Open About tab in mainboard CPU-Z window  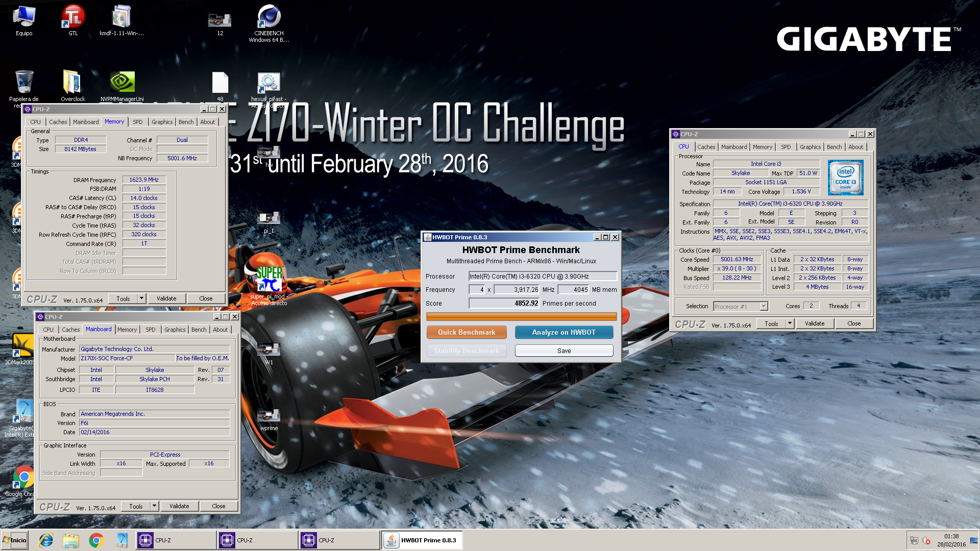click(220, 330)
